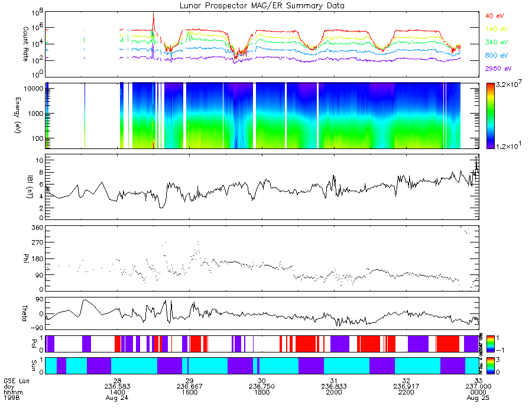Click the 1600 time axis label
Viewport: 532px width, 414px height.
[x=189, y=392]
